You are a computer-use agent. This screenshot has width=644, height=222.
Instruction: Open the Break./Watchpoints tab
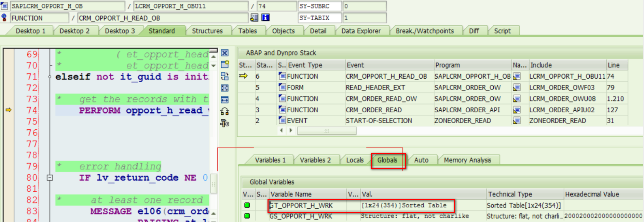[425, 31]
